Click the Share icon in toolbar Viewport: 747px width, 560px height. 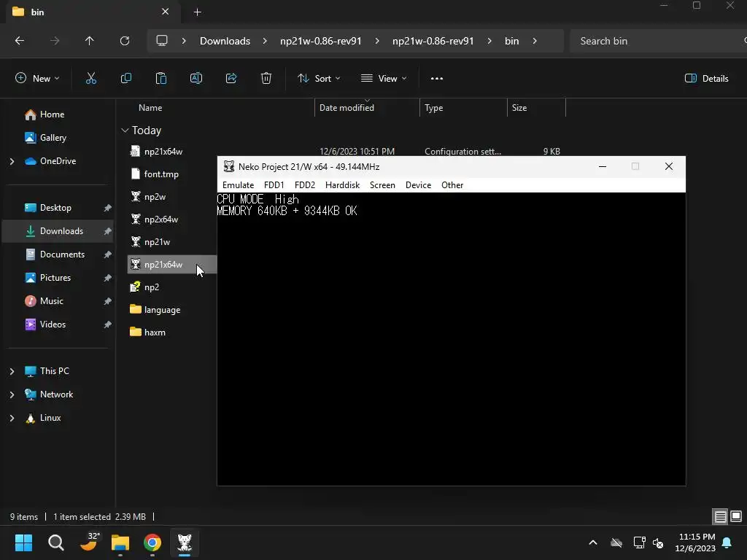click(x=231, y=79)
